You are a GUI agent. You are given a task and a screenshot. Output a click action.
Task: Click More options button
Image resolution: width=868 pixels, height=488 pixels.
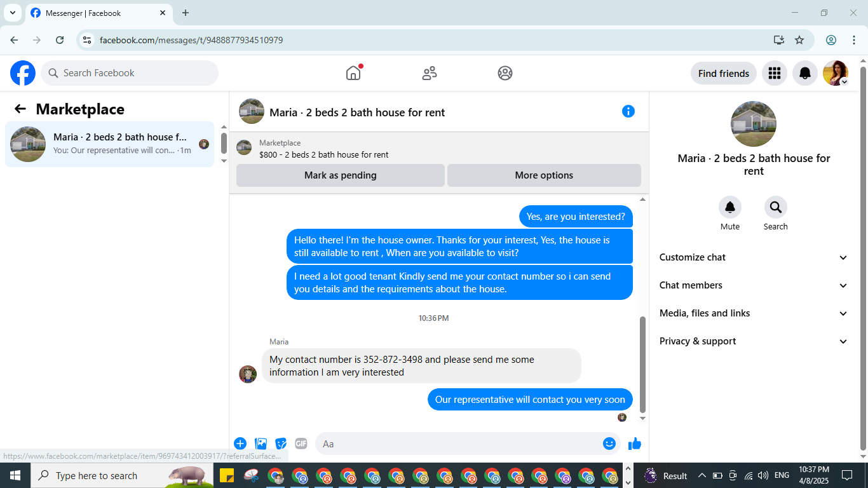coord(544,175)
